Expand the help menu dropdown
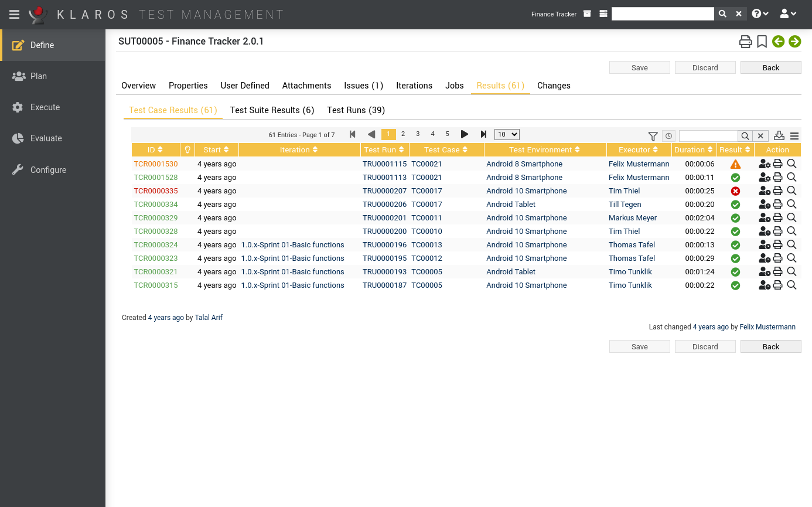The image size is (812, 507). [760, 14]
